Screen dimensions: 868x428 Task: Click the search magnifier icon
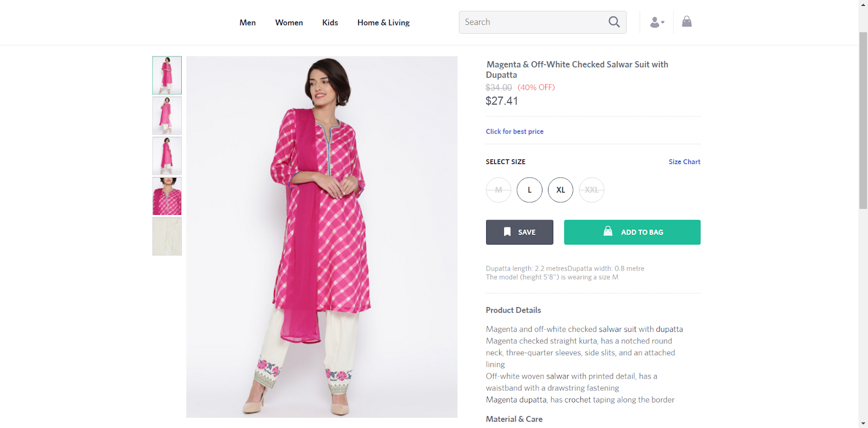click(x=614, y=22)
